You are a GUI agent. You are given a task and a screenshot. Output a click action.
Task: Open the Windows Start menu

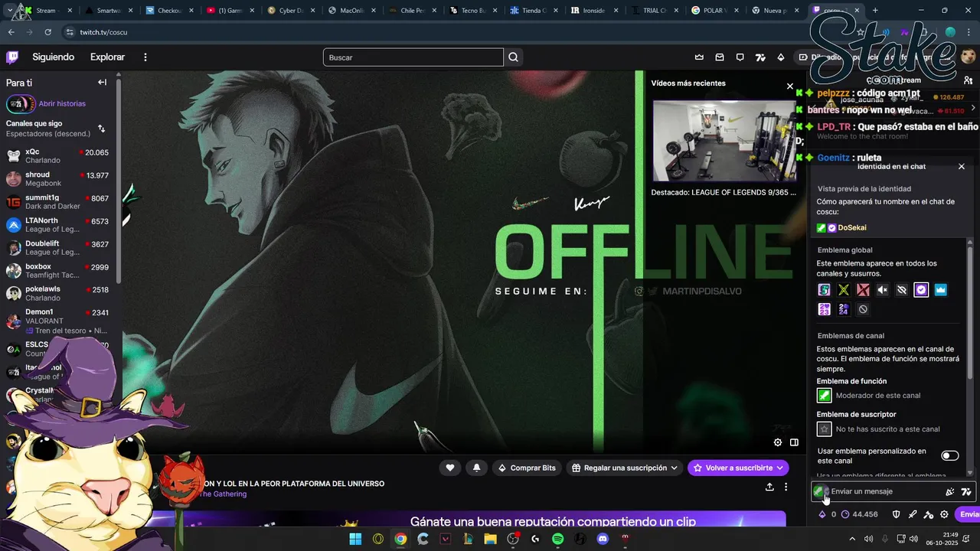click(355, 539)
